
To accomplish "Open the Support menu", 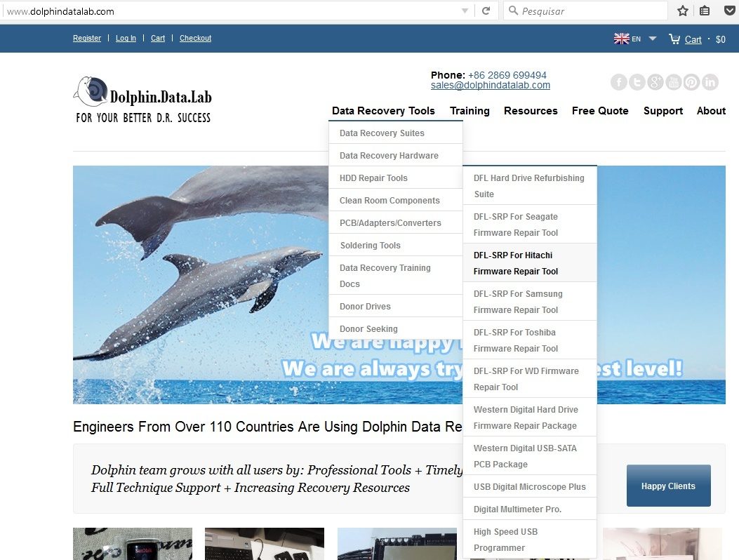I will 663,111.
